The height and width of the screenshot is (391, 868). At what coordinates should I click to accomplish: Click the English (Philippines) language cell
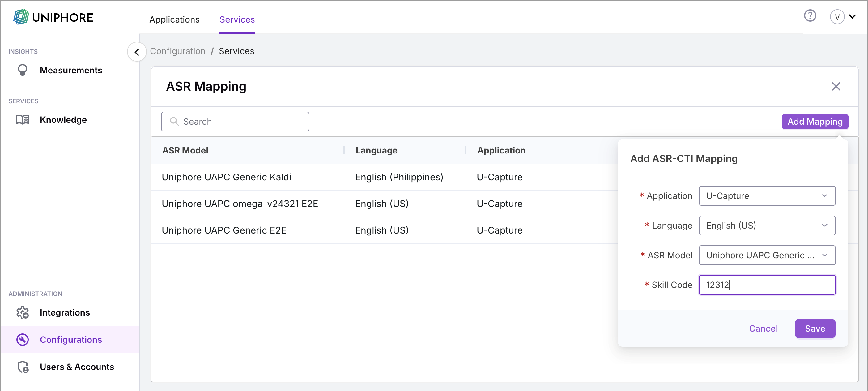(x=399, y=177)
